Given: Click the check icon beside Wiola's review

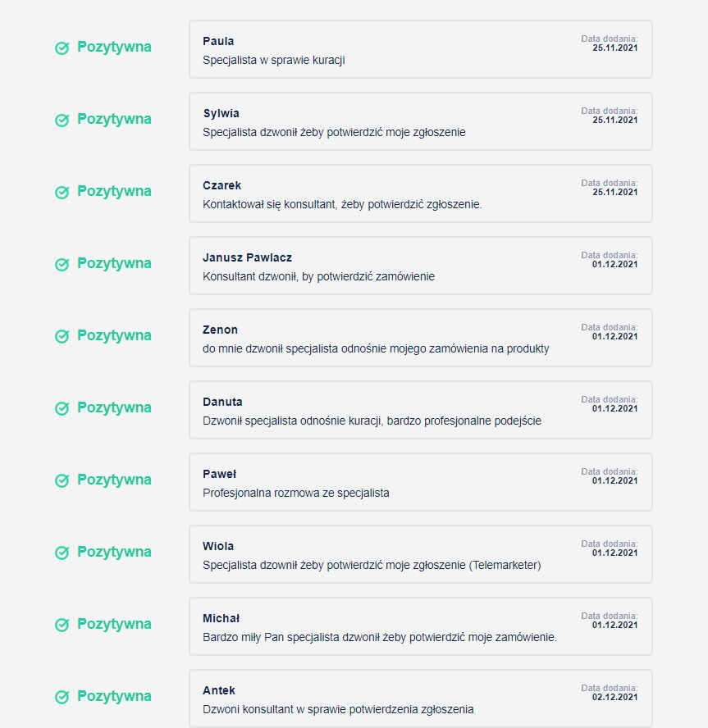Looking at the screenshot, I should [62, 553].
